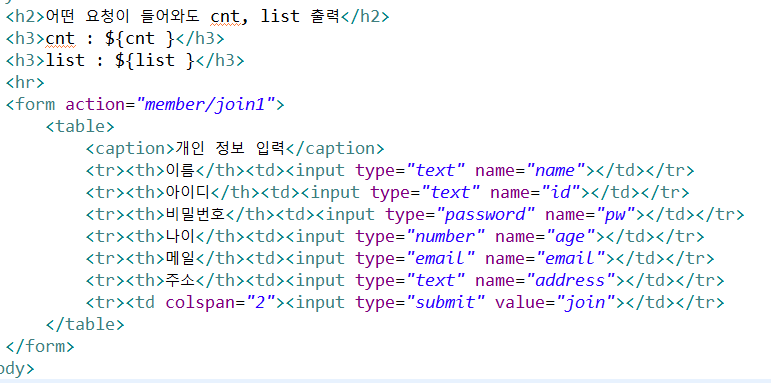Click the underlined word 'cnt' in the h2 line

(x=226, y=17)
